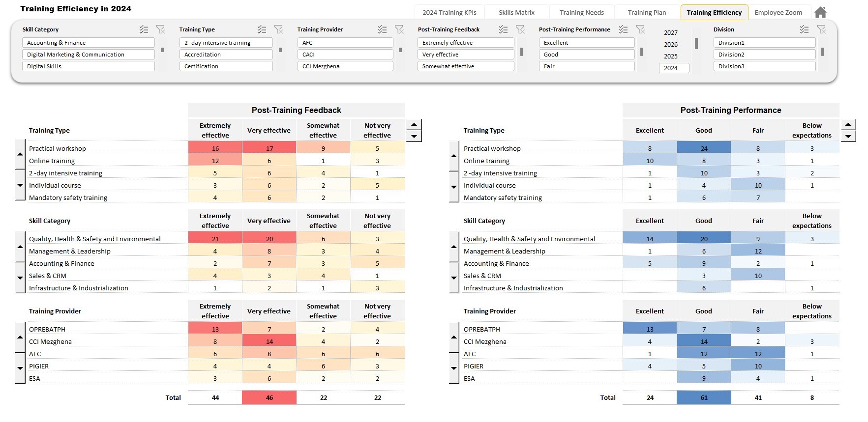Clear filter on Skill Category slicer

(x=161, y=29)
